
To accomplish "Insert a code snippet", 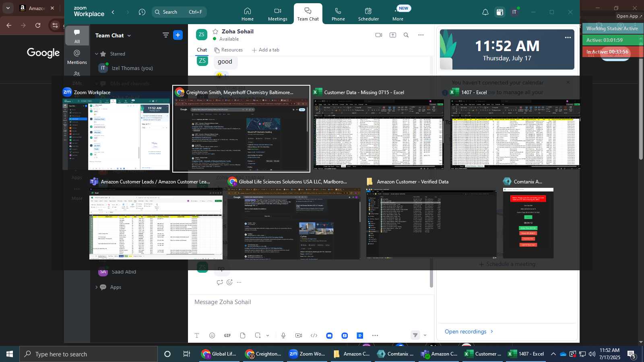I will (x=314, y=335).
